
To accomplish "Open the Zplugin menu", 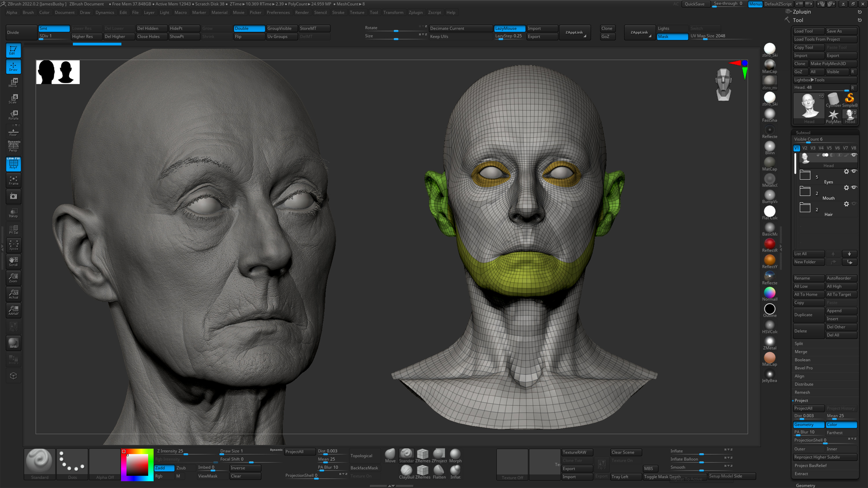I will 416,12.
